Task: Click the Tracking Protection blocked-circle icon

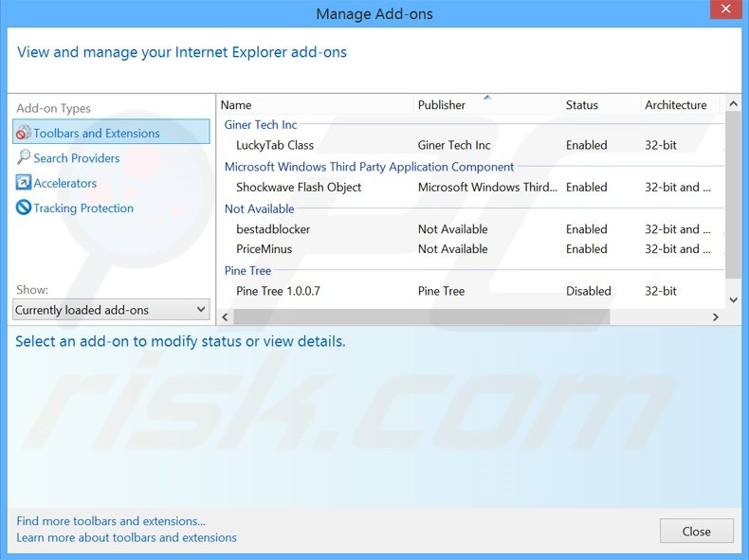Action: click(x=24, y=208)
